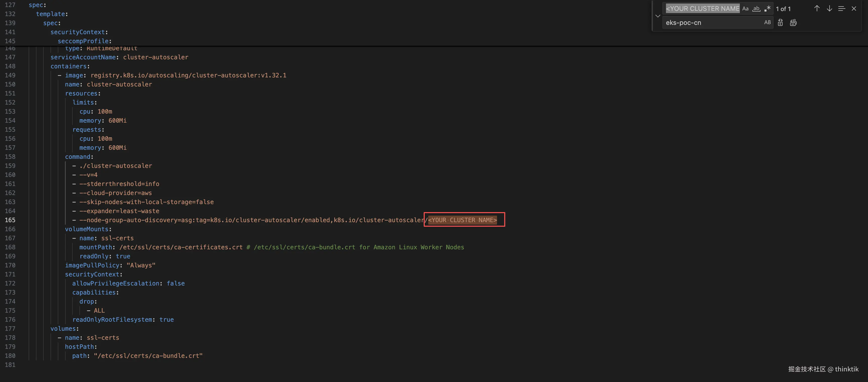This screenshot has height=382, width=868.
Task: Click the Replace All icon
Action: coord(793,23)
